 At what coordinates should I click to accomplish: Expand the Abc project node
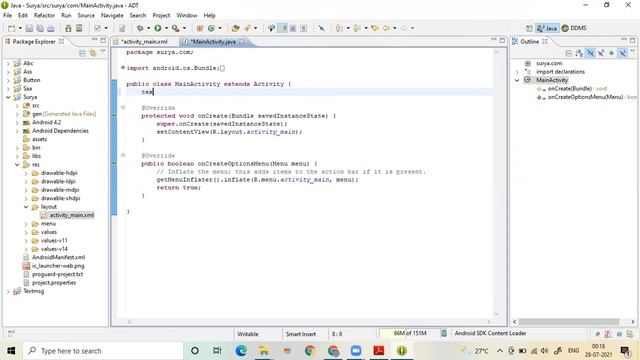(x=8, y=63)
